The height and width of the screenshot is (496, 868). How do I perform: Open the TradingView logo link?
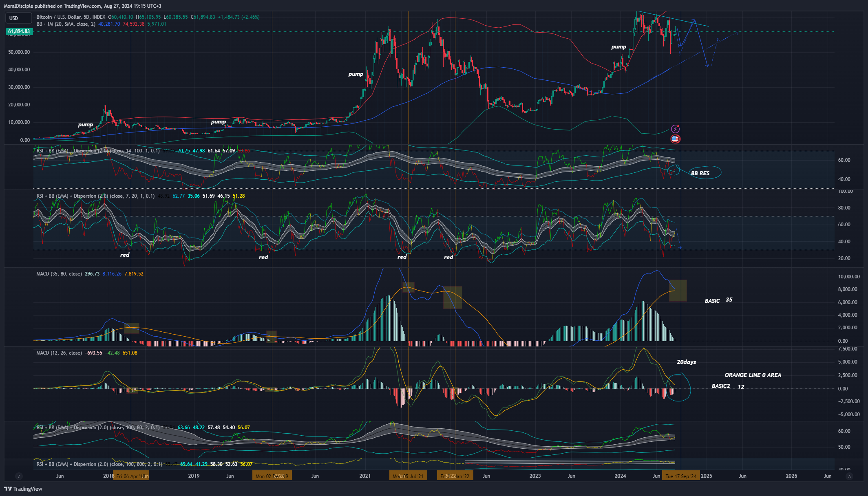click(x=23, y=489)
